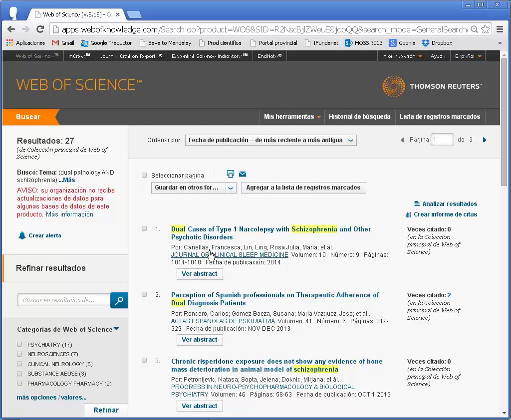Open Journal Citation Reports in the top bar

pos(131,56)
